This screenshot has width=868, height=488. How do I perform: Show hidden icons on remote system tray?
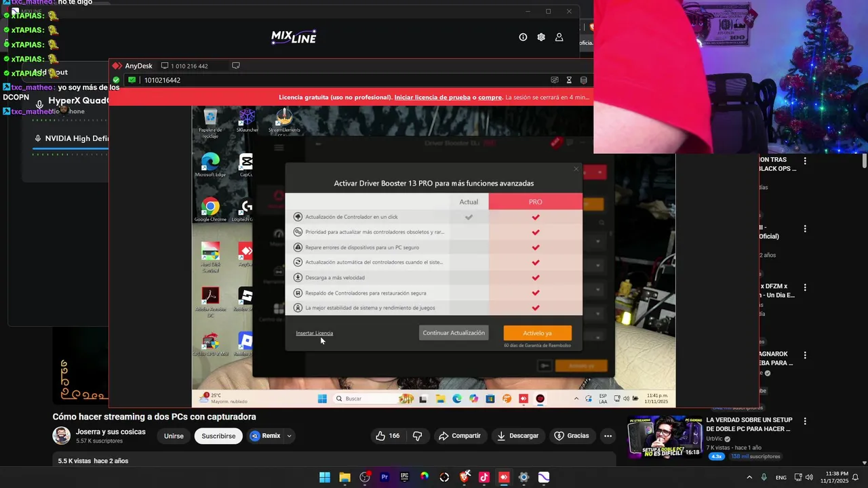tap(576, 399)
